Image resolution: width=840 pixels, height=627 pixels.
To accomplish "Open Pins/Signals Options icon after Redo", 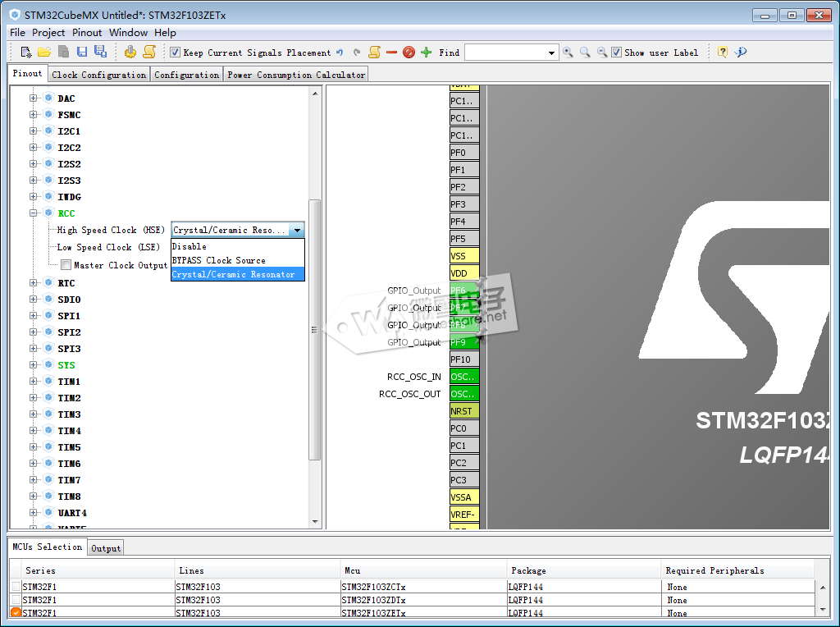I will (x=374, y=52).
